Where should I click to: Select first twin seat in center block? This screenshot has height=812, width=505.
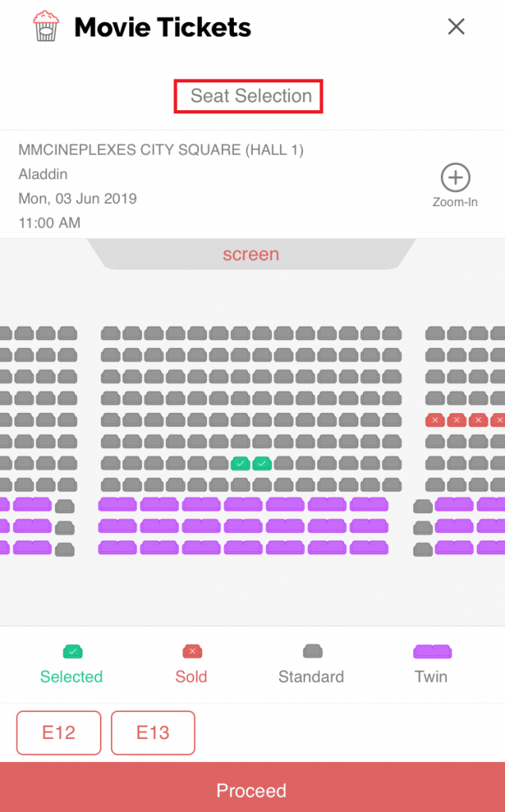point(117,504)
